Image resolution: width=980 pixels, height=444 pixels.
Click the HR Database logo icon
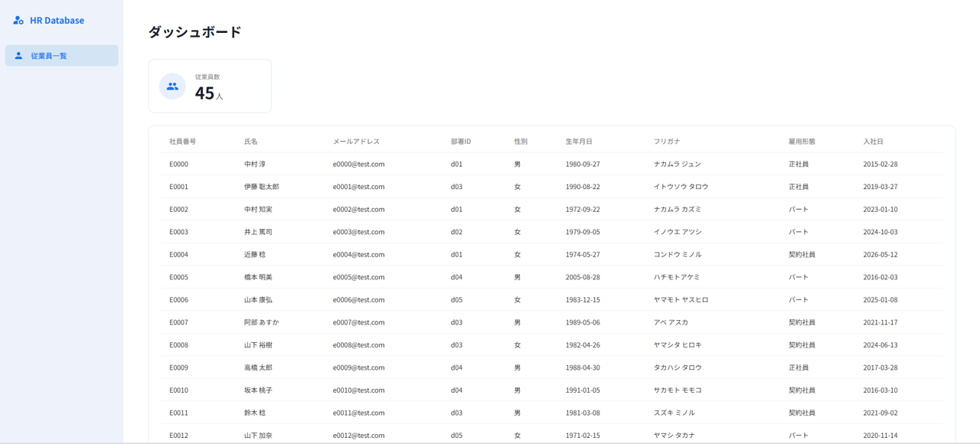[18, 21]
